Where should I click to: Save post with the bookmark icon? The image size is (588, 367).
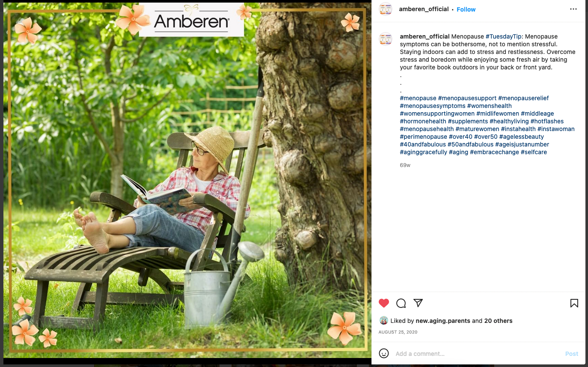click(574, 303)
